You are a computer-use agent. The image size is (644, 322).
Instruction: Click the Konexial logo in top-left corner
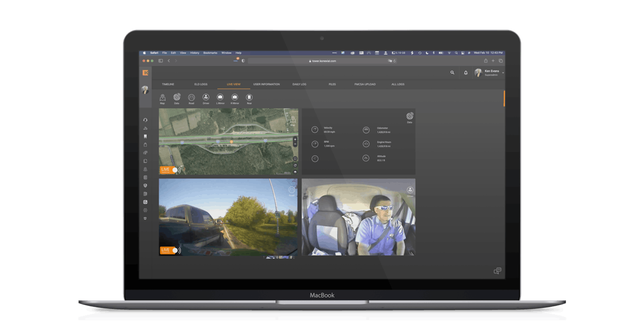click(145, 73)
